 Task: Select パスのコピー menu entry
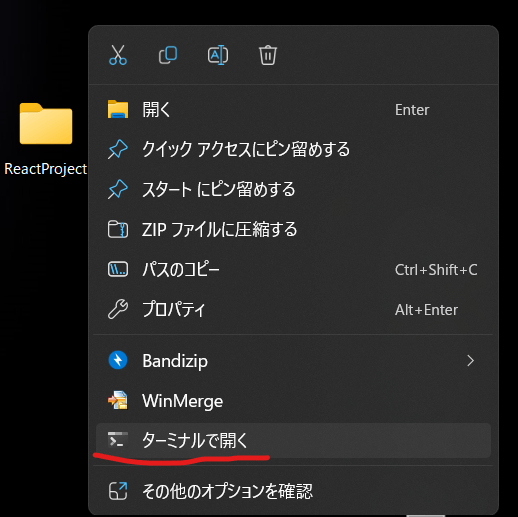(293, 269)
